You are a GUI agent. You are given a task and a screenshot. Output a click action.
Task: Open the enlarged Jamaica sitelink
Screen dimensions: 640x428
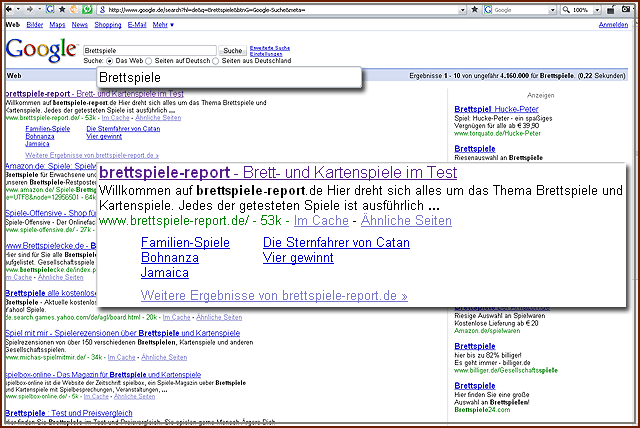tap(164, 273)
